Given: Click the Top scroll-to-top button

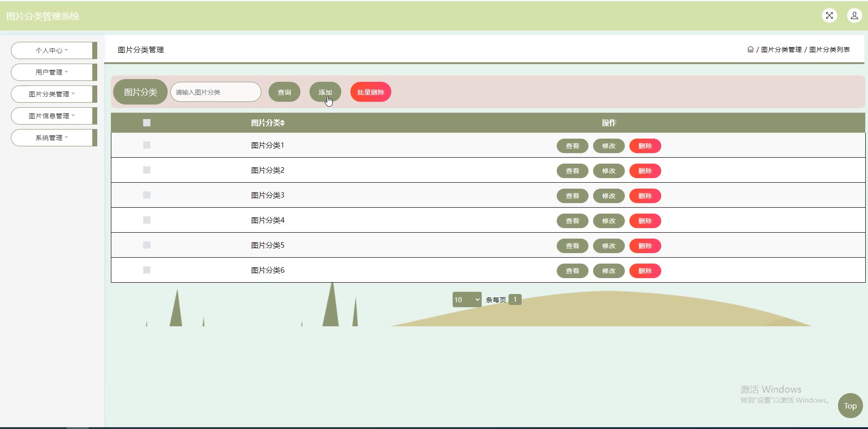Looking at the screenshot, I should (x=850, y=406).
